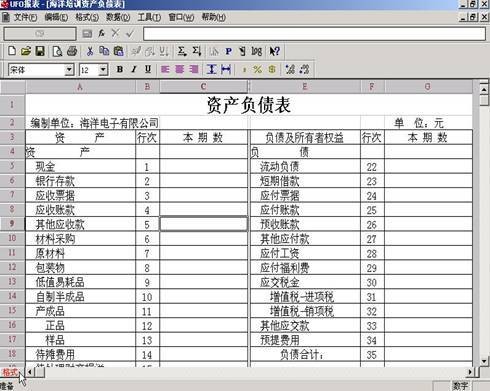
Task: Toggle underline formatting
Action: (148, 69)
